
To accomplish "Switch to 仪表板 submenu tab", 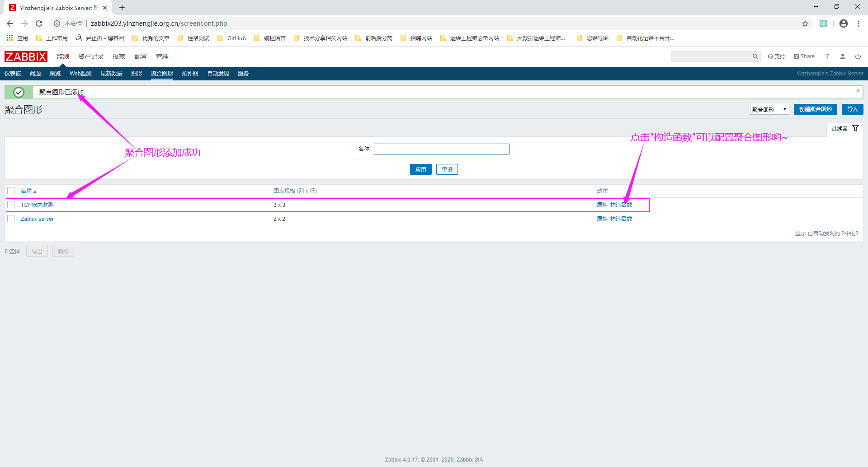I will click(13, 74).
